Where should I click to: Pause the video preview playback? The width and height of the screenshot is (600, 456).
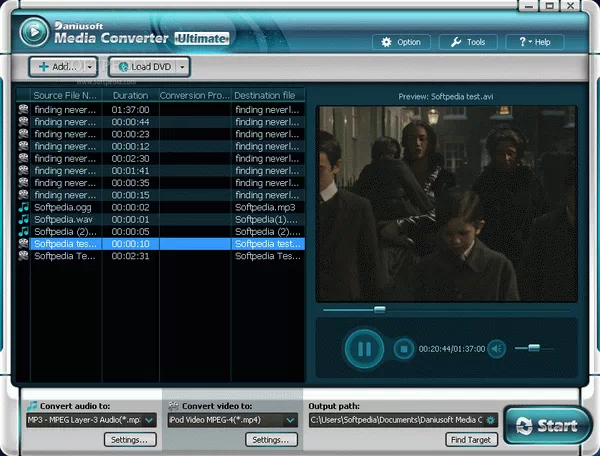364,349
